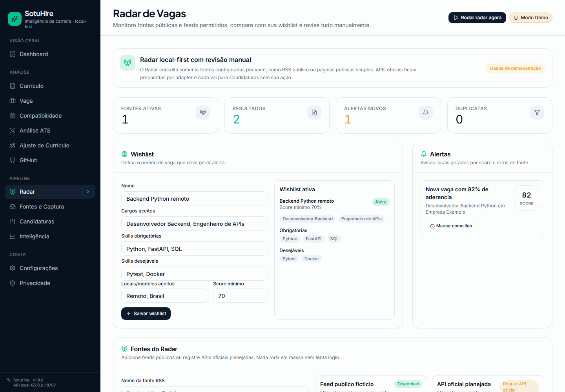Click the Compatibilidade target icon
Viewport: 565px width, 392px height.
pyautogui.click(x=13, y=116)
